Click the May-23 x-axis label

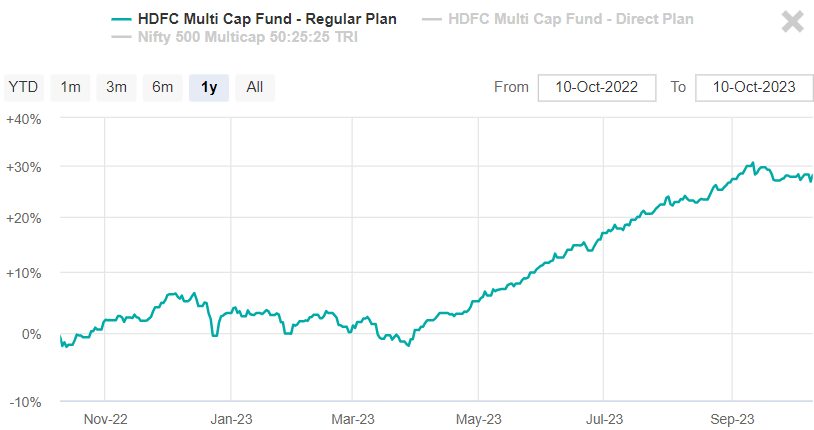(477, 418)
